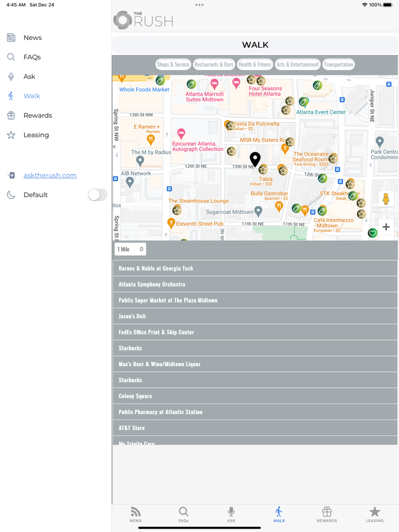Tap the Sugarcoat Midtown gray pin
The image size is (399, 532).
click(258, 211)
